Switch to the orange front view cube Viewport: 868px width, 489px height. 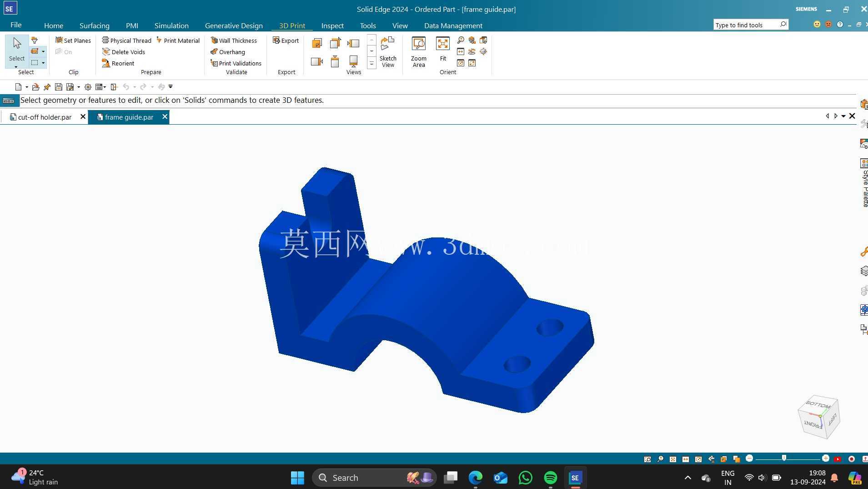(317, 43)
